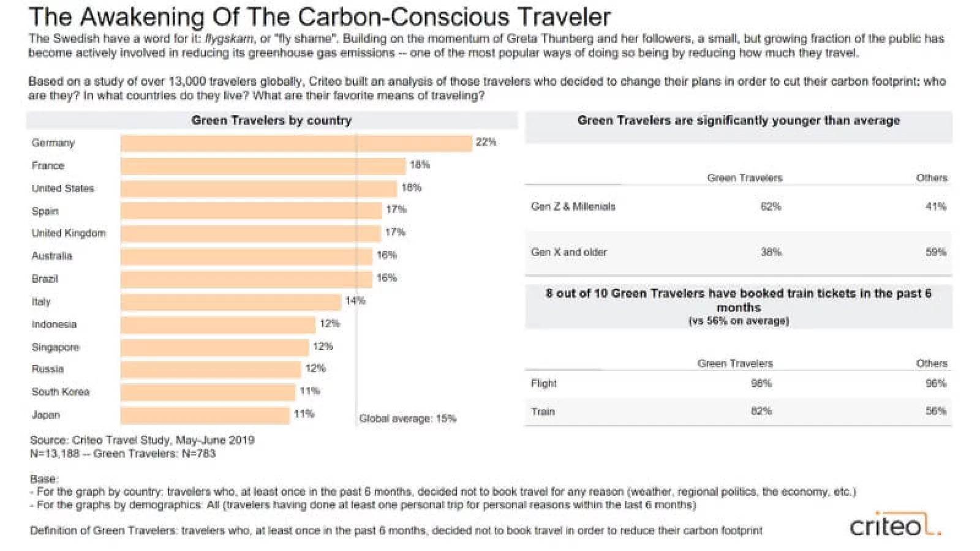980x551 pixels.
Task: Click the 'Gen X and older' row label
Action: click(x=568, y=252)
